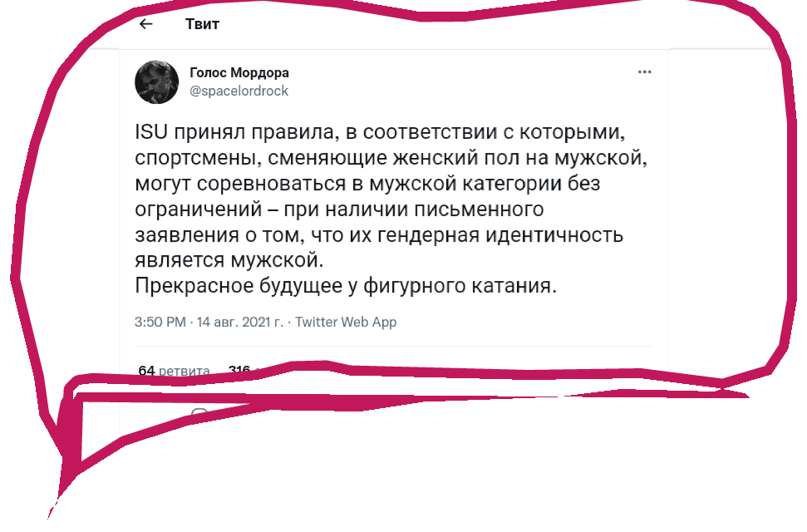
Task: Open the 3:50 PM timestamp link
Action: [160, 322]
